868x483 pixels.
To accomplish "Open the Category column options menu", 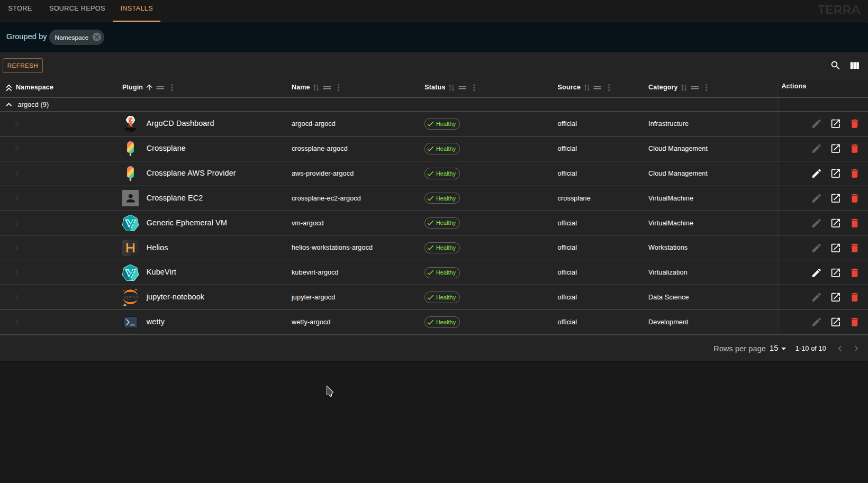I will pos(706,88).
